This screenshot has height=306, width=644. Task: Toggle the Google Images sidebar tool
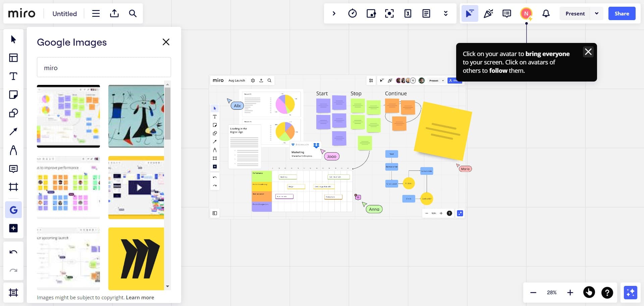[13, 210]
